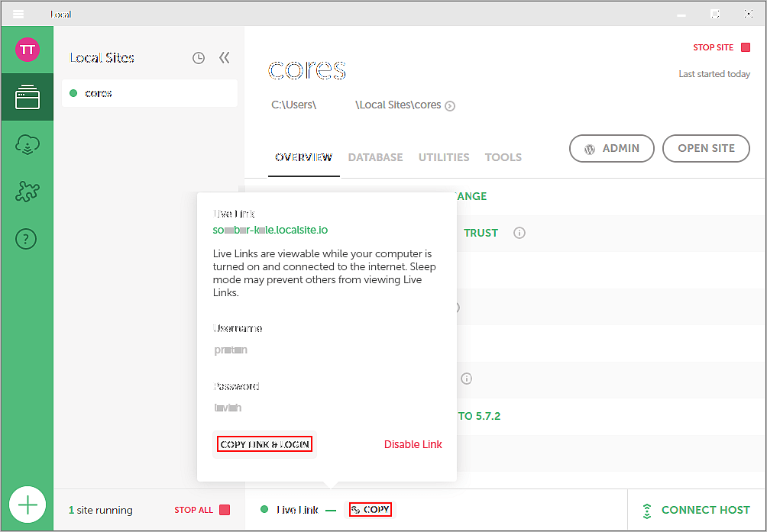Open the Local Sites sidebar icon

[x=28, y=97]
